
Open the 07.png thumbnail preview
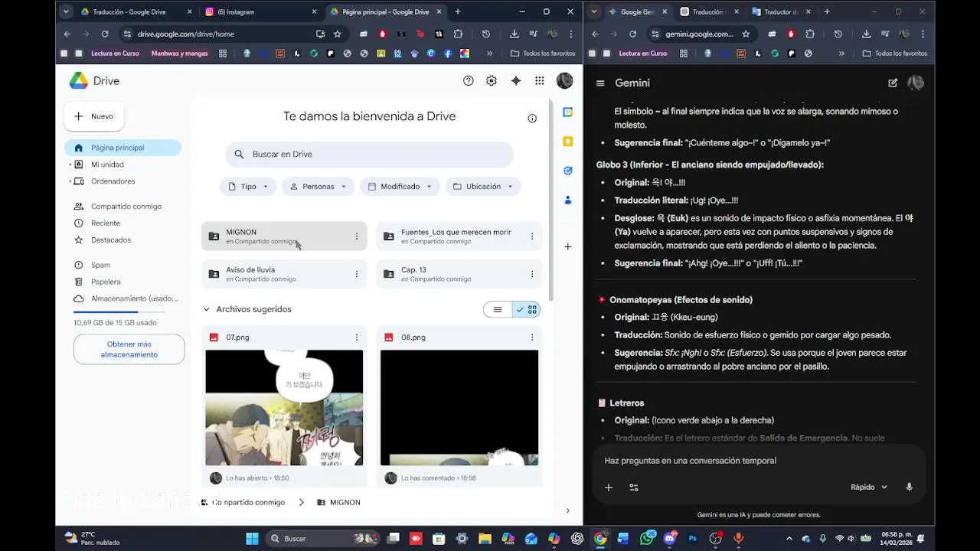pos(284,408)
